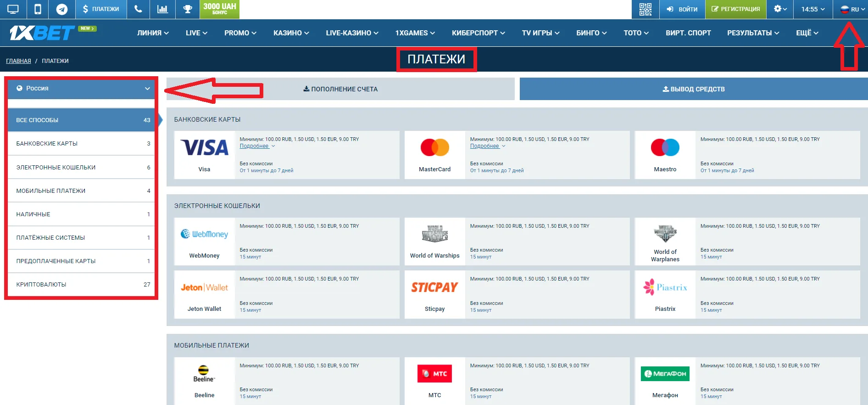Switch to Вывод средств tab
This screenshot has width=868, height=405.
click(694, 89)
